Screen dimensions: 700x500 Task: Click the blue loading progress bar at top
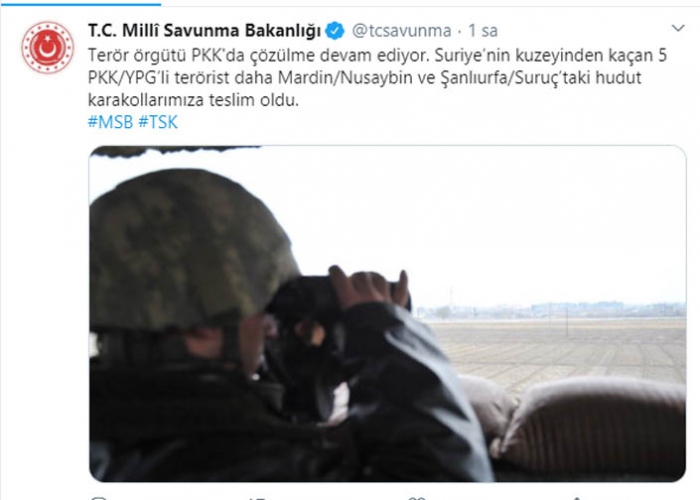pyautogui.click(x=80, y=4)
